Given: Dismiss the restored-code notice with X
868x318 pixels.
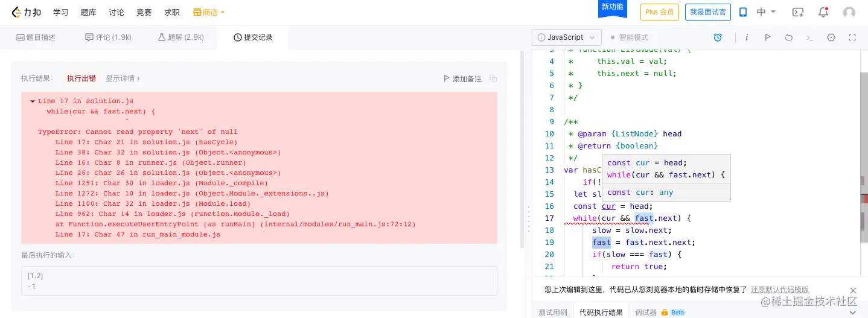Looking at the screenshot, I should [x=853, y=290].
